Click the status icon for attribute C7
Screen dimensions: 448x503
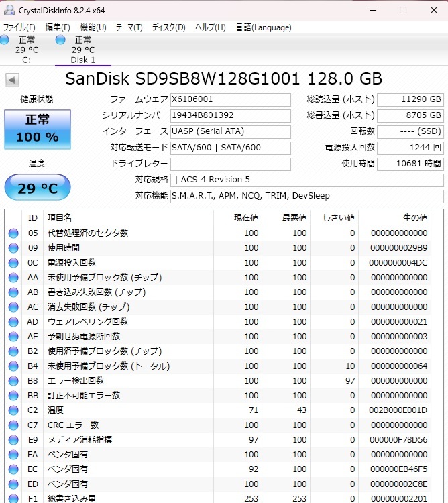pos(13,425)
